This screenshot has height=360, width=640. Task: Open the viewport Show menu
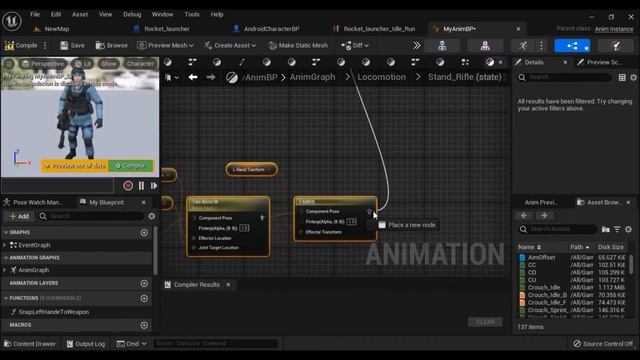(109, 64)
